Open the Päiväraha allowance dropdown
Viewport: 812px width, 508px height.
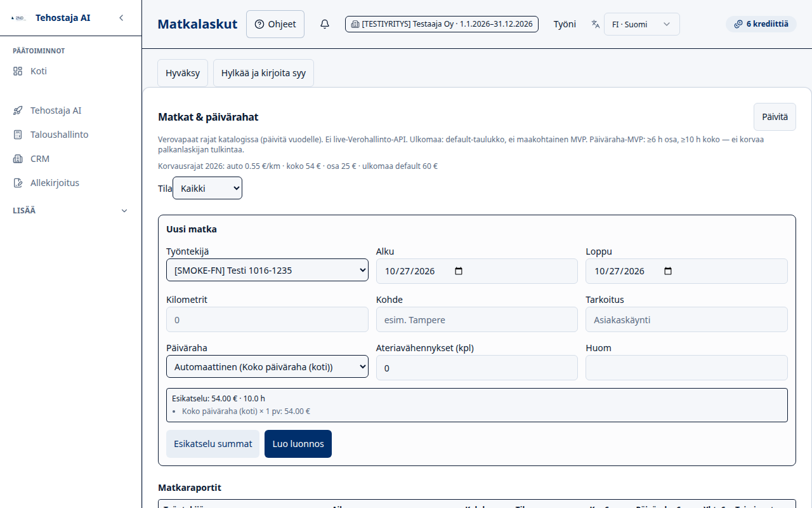[267, 366]
